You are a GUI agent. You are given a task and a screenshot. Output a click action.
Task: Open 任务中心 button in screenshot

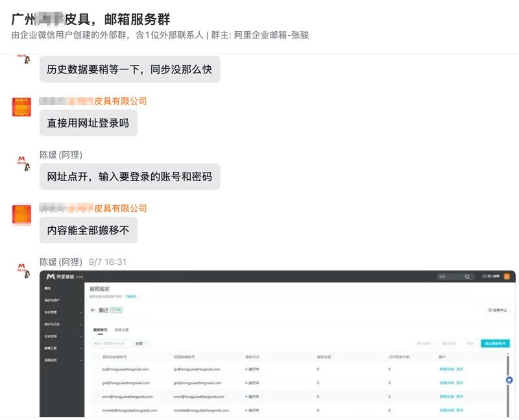[498, 310]
